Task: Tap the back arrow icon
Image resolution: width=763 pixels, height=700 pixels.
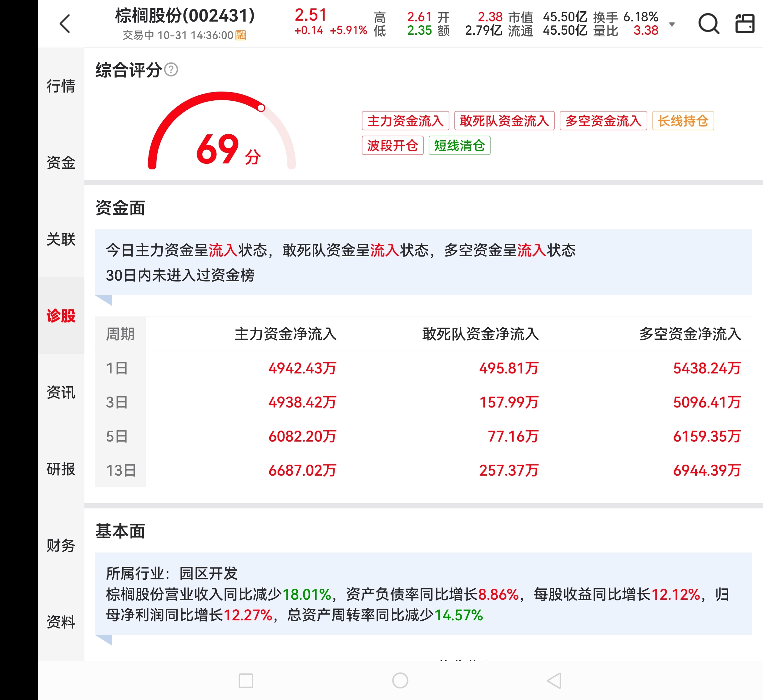Action: (x=65, y=24)
